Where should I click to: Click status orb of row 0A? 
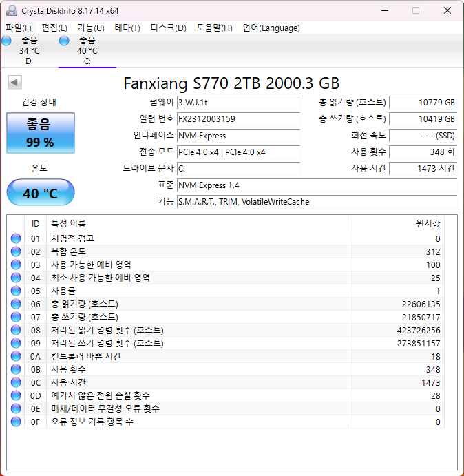tap(16, 356)
